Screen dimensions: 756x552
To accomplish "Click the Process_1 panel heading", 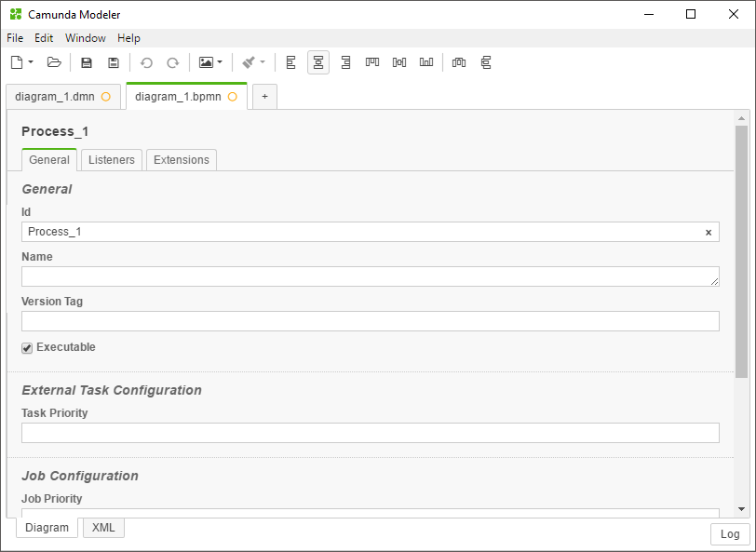I will tap(55, 131).
